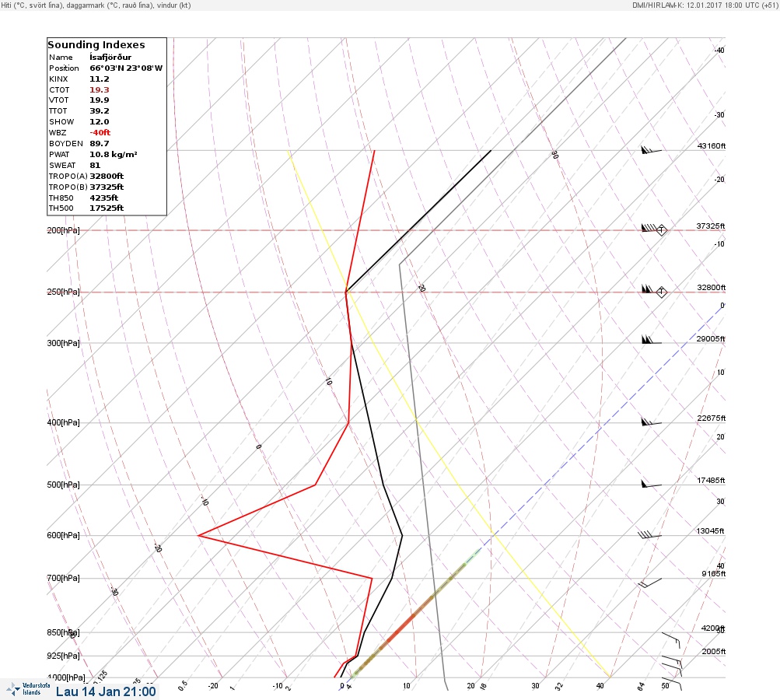This screenshot has width=780, height=700.
Task: Click the wind barb at 200 hPa level
Action: pyautogui.click(x=649, y=228)
